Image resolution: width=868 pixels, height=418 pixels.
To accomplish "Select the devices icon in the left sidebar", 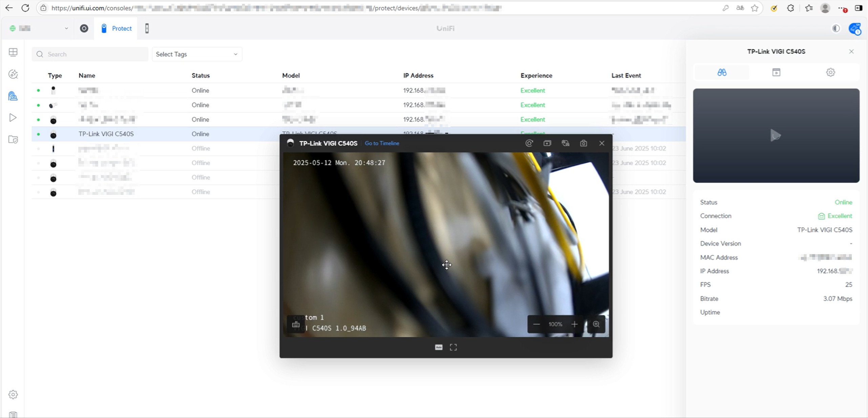I will click(13, 96).
